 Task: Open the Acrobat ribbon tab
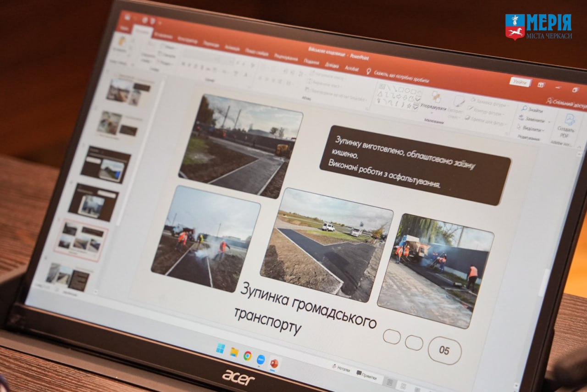351,68
